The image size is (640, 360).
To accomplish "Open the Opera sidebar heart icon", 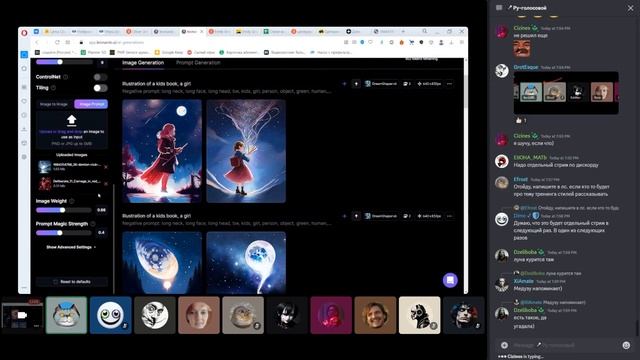I will [24, 101].
